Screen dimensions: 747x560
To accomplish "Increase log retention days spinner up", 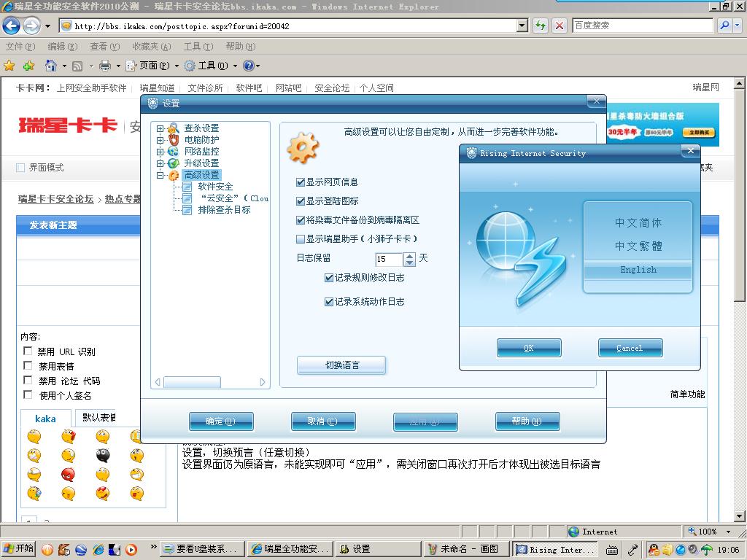I will [x=409, y=256].
